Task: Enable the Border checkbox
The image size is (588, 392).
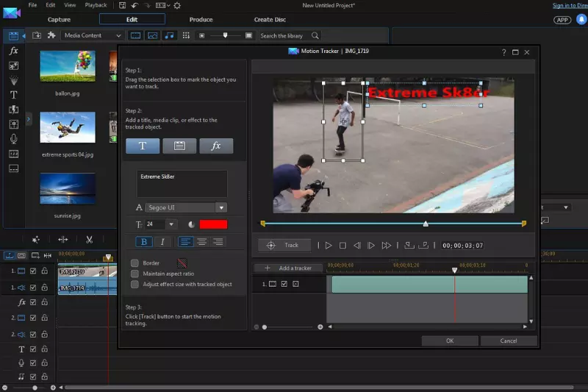Action: coord(135,263)
